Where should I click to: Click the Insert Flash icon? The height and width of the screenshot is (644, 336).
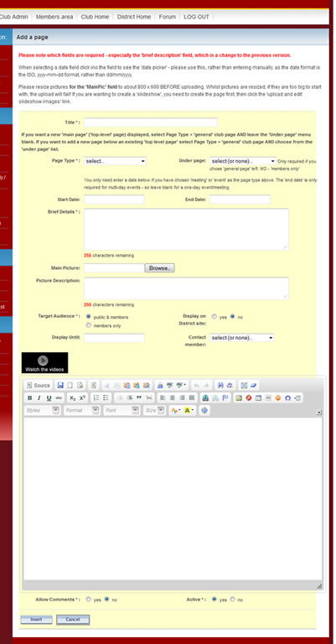[249, 398]
